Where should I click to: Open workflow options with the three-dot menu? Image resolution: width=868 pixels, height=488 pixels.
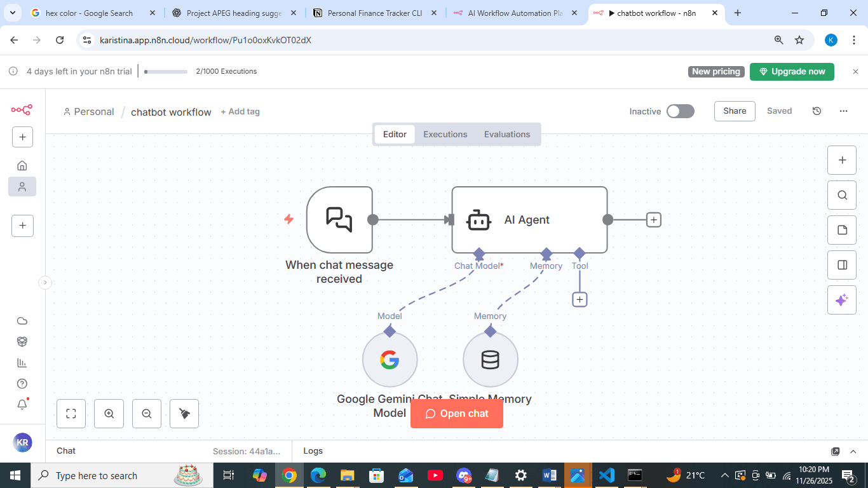pos(844,111)
